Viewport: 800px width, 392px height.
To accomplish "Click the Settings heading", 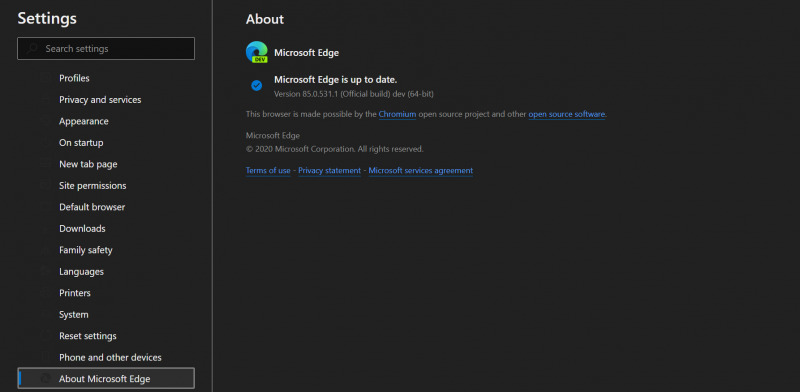I will click(47, 18).
